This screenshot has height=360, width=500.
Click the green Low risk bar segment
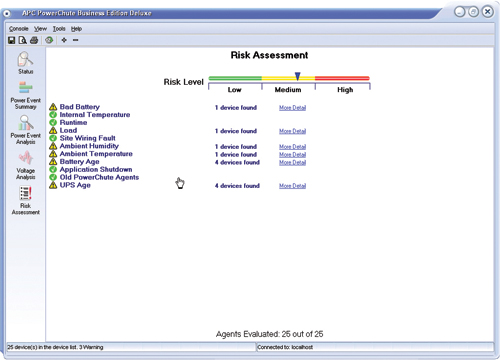[235, 79]
